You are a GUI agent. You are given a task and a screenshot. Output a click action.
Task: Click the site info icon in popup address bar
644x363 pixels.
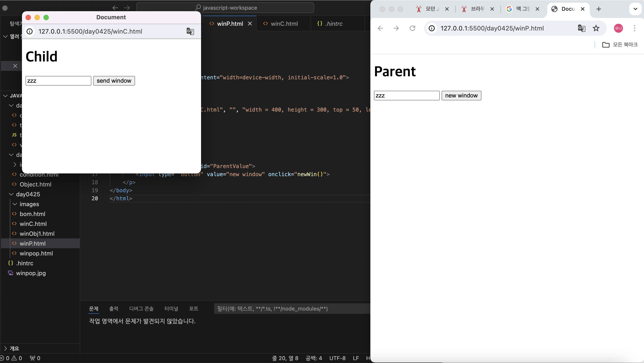click(30, 32)
